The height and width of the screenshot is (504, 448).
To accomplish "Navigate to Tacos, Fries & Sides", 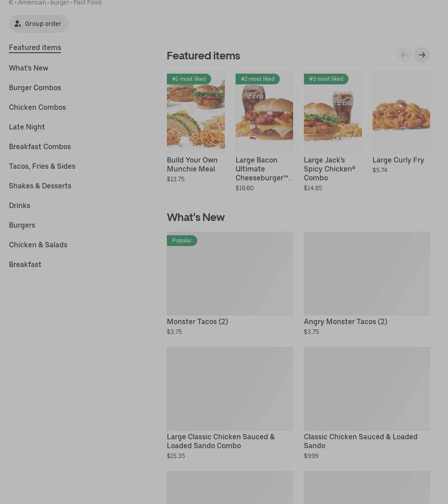I will (x=42, y=166).
